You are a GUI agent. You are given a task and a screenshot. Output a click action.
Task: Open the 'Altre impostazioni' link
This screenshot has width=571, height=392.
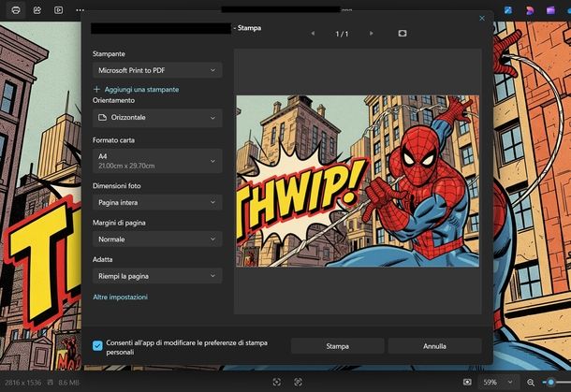pos(120,297)
